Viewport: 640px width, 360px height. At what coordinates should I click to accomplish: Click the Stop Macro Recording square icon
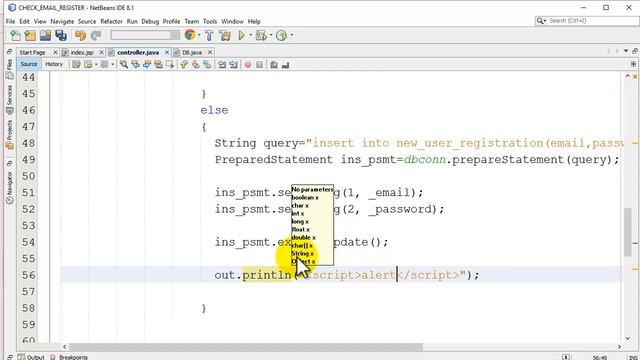tap(259, 64)
